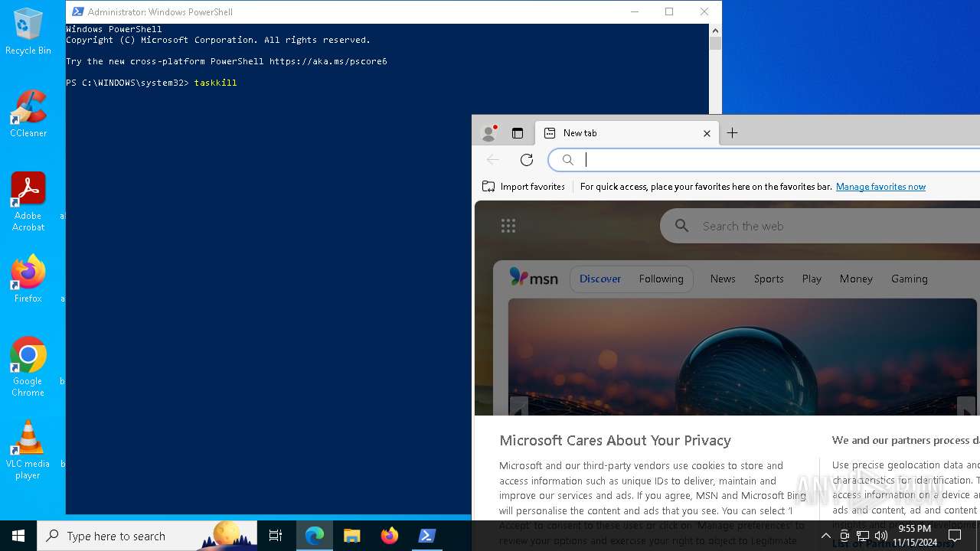This screenshot has height=551, width=980.
Task: Click the https://aka.ms/pscore6 text in PowerShell
Action: 328,61
